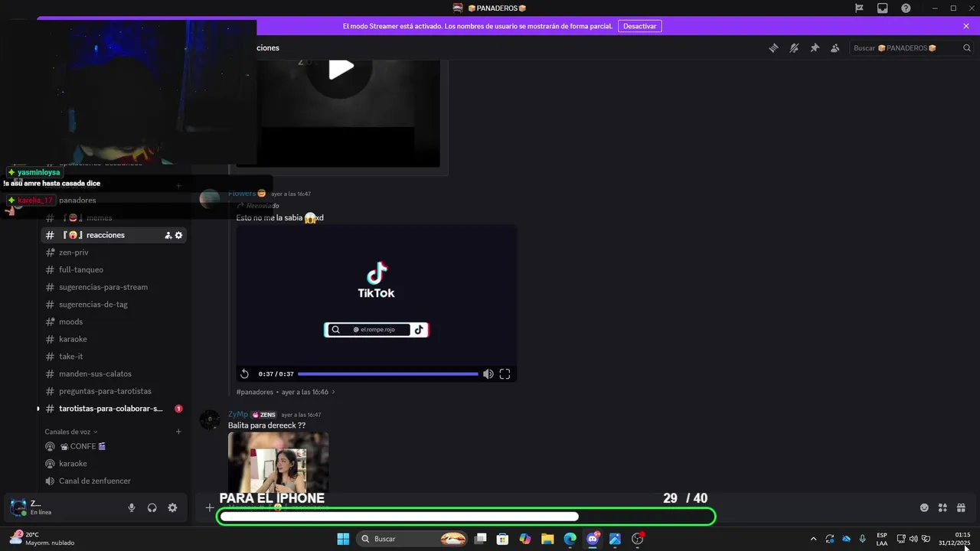
Task: Open task view icon on taskbar
Action: coord(480,539)
